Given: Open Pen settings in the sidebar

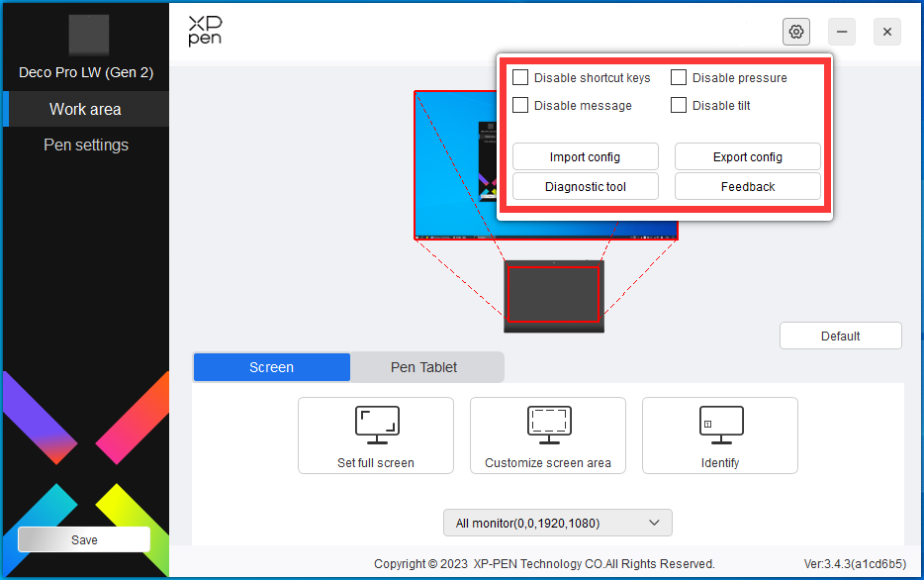Looking at the screenshot, I should [86, 145].
